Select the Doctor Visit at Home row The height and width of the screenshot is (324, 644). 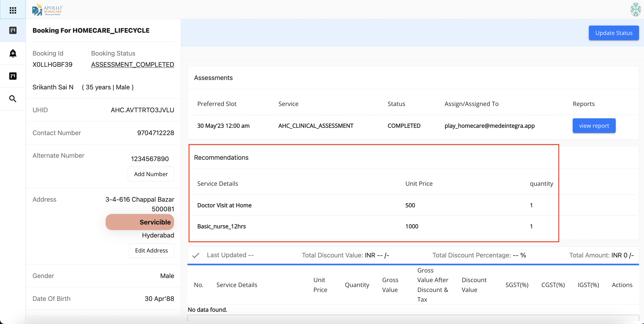pos(224,205)
